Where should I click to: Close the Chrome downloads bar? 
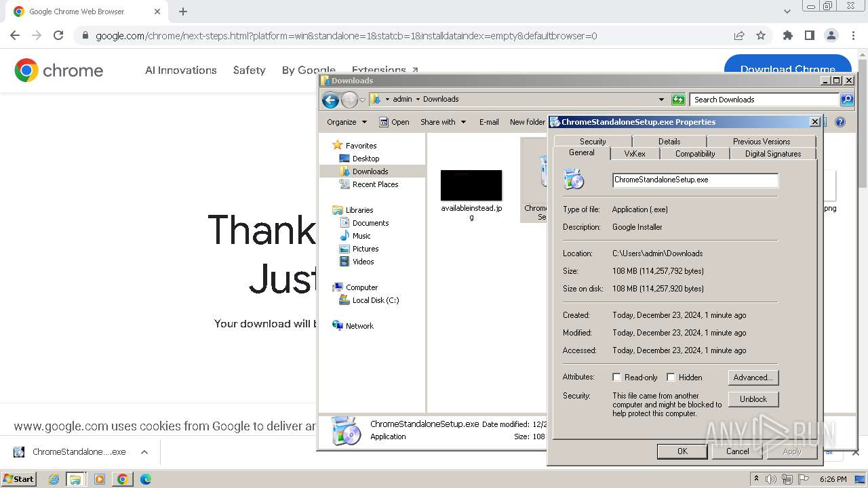coord(855,452)
